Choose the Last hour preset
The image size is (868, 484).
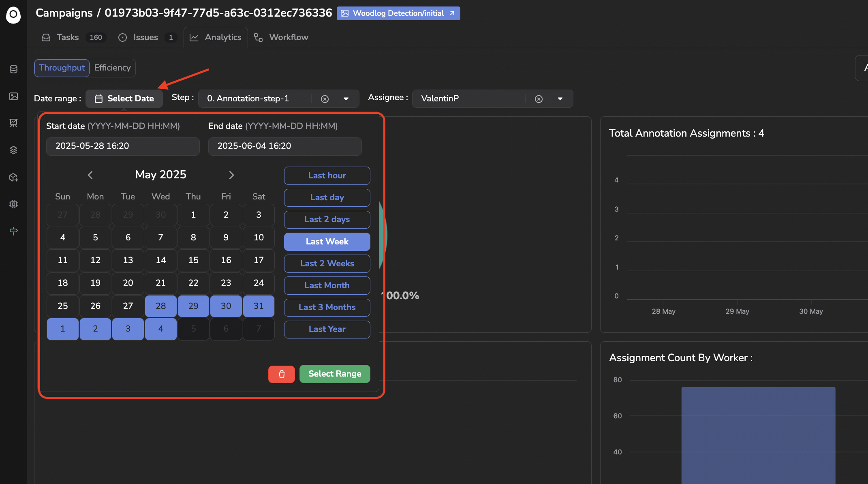[x=327, y=176]
